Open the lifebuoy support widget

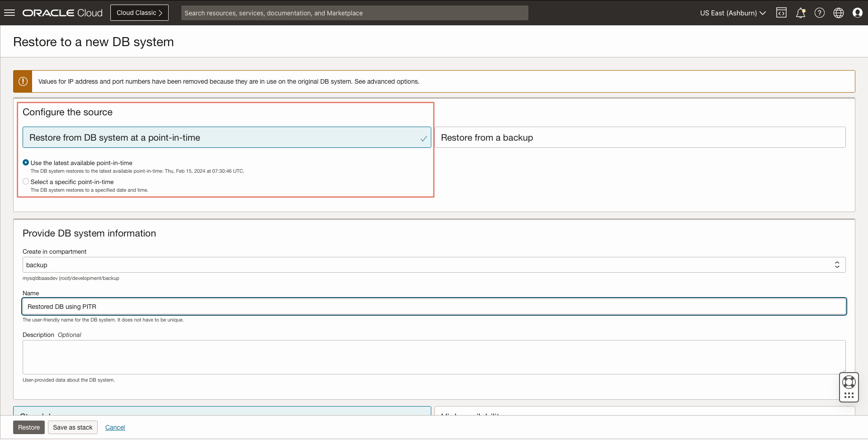849,382
